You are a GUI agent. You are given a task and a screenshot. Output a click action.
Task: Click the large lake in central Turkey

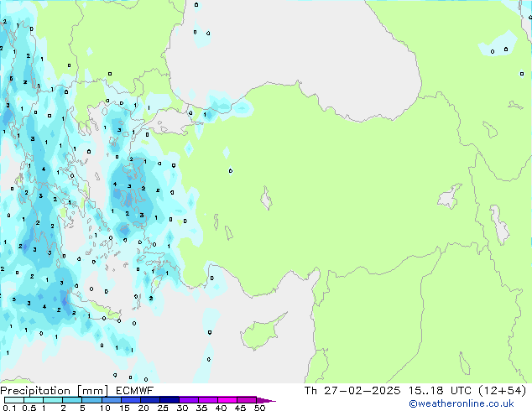pos(266,198)
